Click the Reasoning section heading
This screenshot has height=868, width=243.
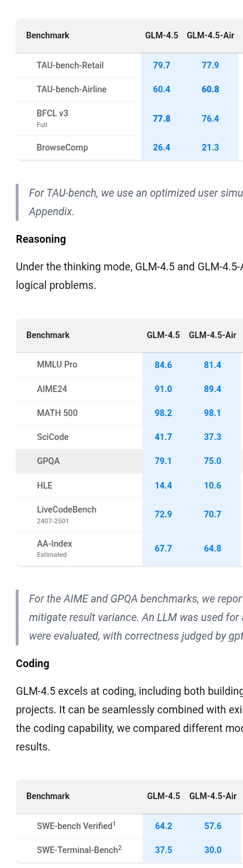(x=41, y=239)
